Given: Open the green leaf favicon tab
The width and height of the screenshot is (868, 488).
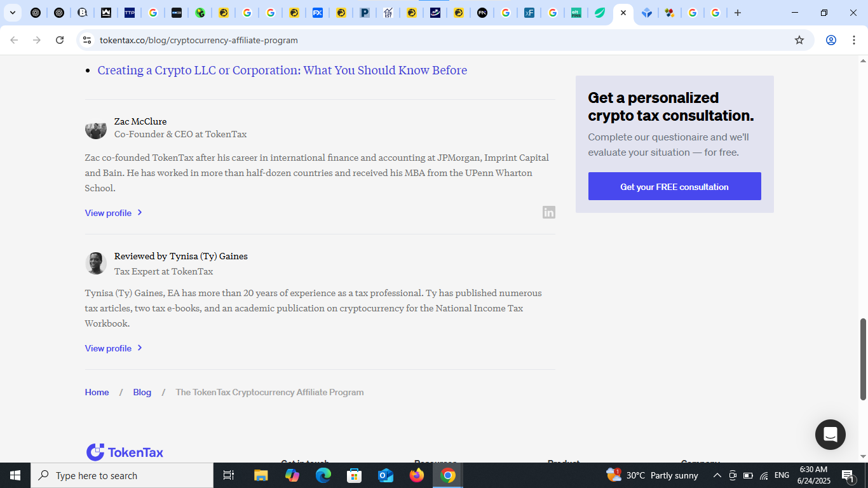Looking at the screenshot, I should [599, 13].
